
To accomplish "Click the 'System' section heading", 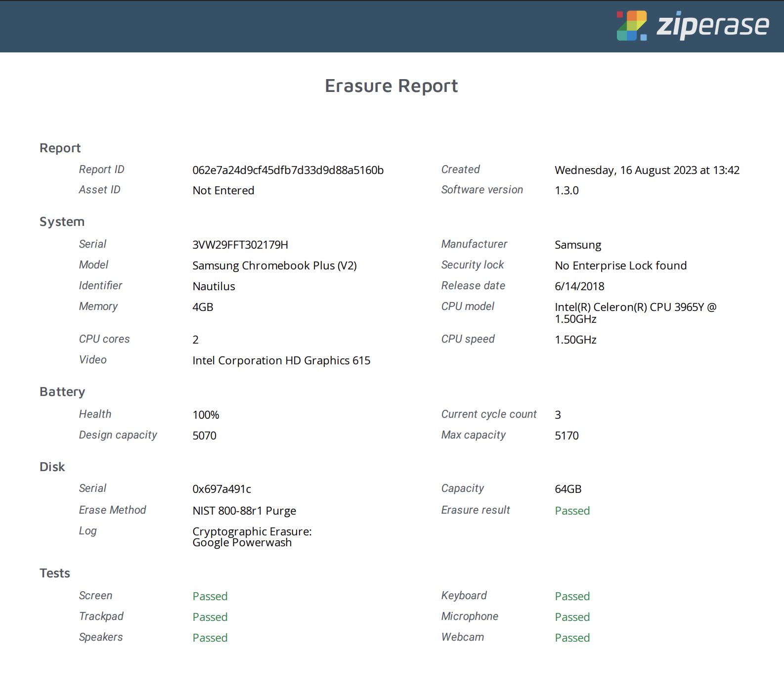I will (62, 222).
